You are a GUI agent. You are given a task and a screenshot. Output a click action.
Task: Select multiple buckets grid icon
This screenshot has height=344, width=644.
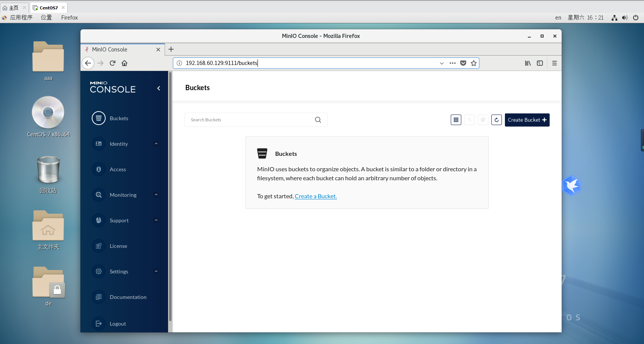(456, 120)
